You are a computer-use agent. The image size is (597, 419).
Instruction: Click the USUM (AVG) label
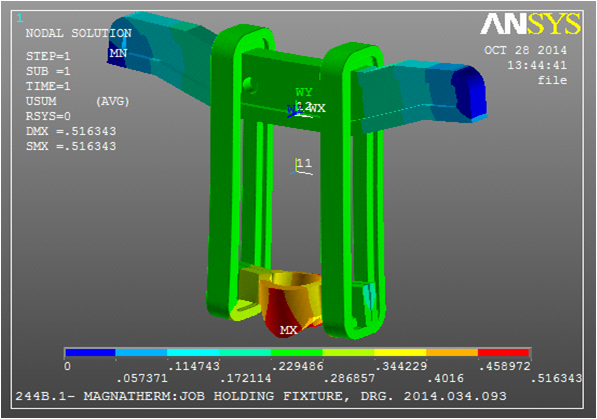[78, 101]
